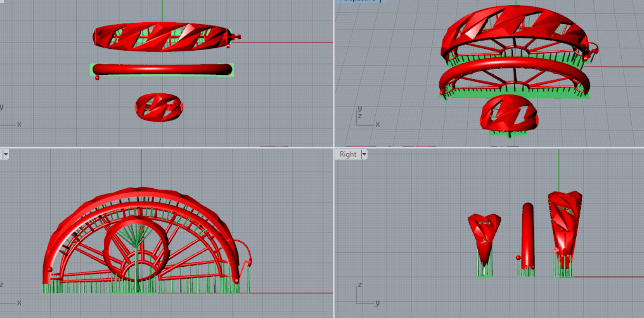Select the large twisted bracelet in top-left viewport

[x=161, y=37]
